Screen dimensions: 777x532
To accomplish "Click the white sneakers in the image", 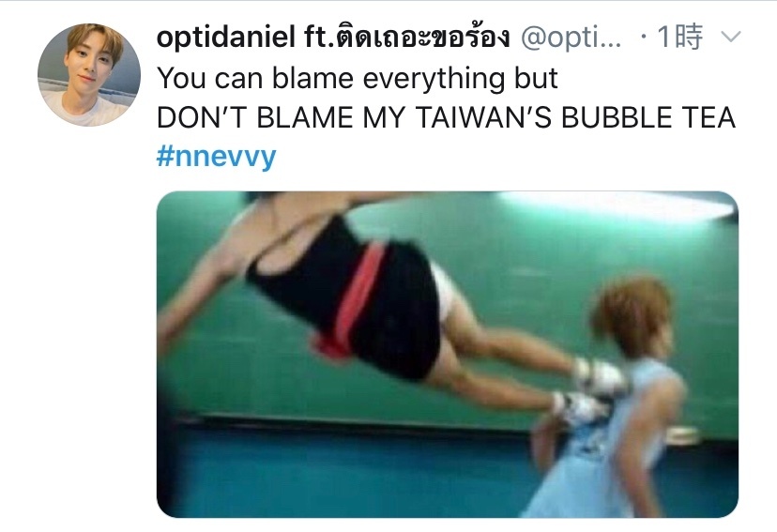I will pos(589,391).
